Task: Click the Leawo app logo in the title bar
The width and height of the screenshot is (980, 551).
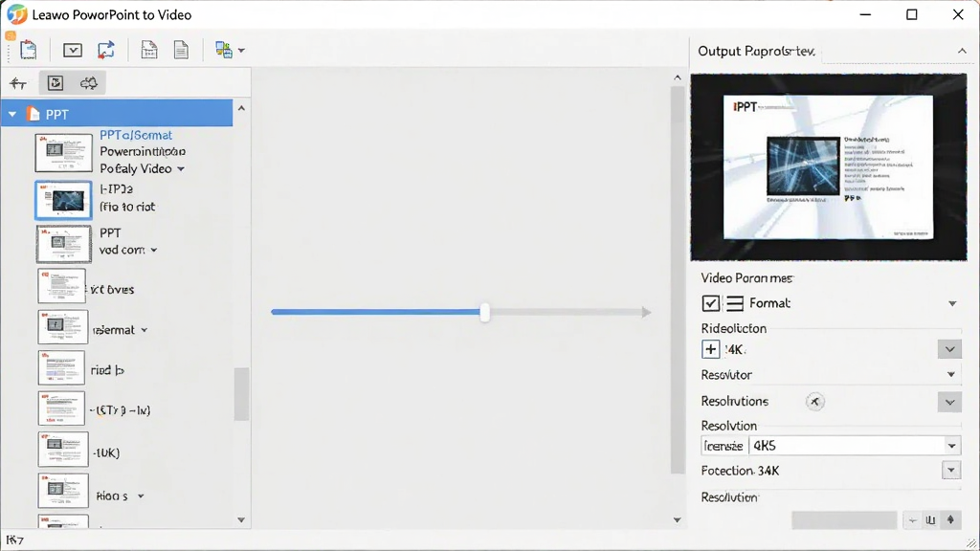Action: tap(17, 14)
